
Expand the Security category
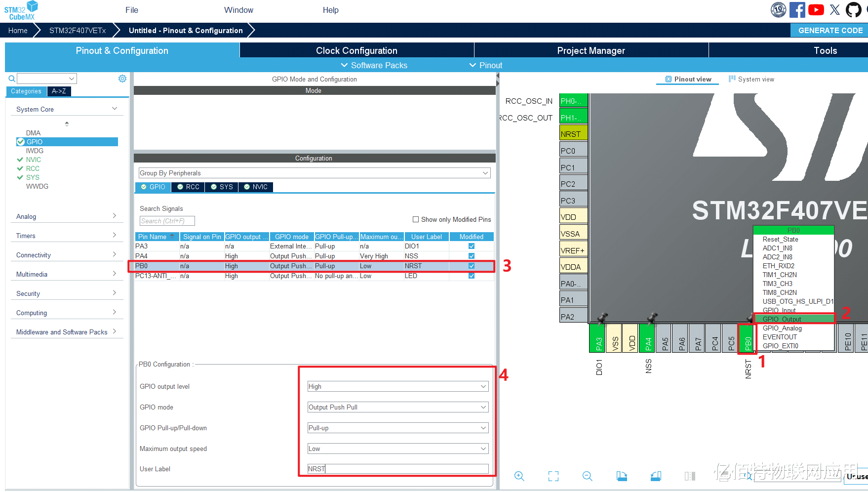pyautogui.click(x=66, y=293)
